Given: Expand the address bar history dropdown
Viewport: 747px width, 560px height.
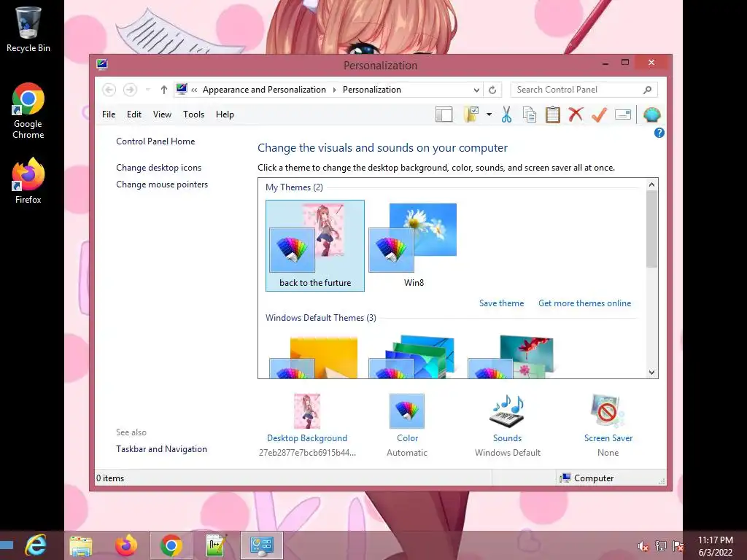Looking at the screenshot, I should (x=476, y=90).
